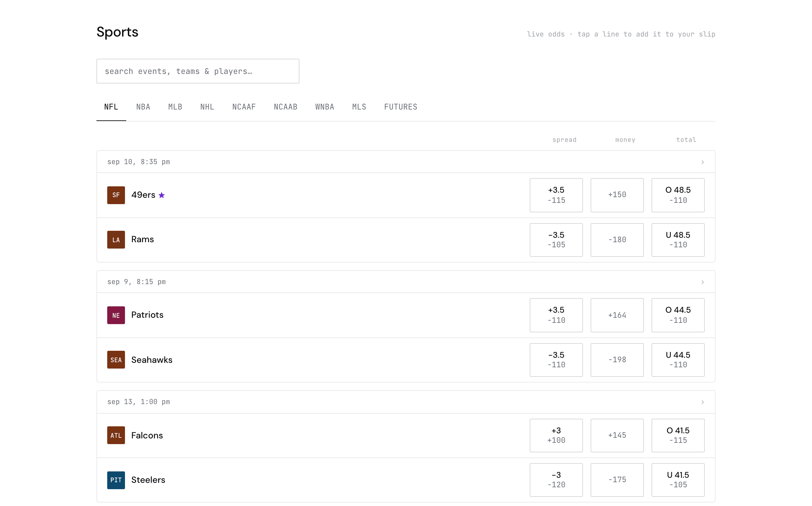
Task: Click the PIT Steelers team badge
Action: pyautogui.click(x=116, y=480)
